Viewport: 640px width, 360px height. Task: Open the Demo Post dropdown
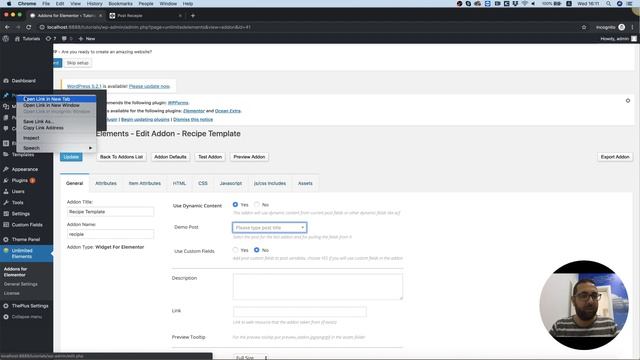[x=269, y=227]
